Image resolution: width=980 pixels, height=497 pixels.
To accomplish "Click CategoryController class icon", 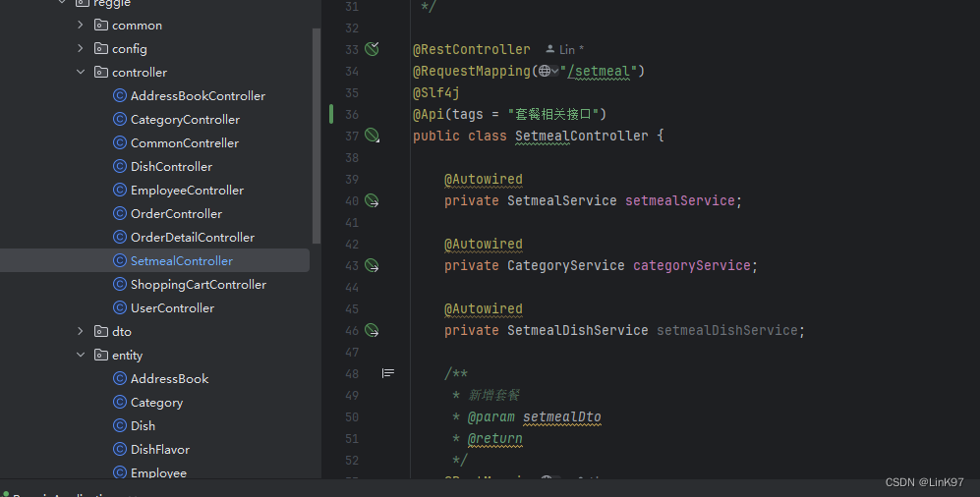I will coord(119,119).
